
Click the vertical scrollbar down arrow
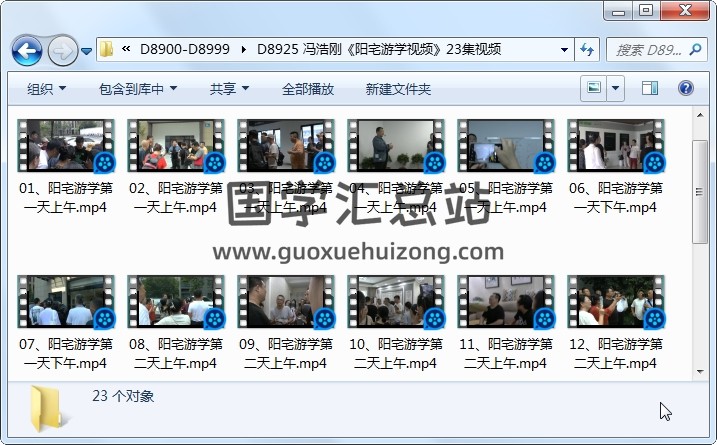701,370
